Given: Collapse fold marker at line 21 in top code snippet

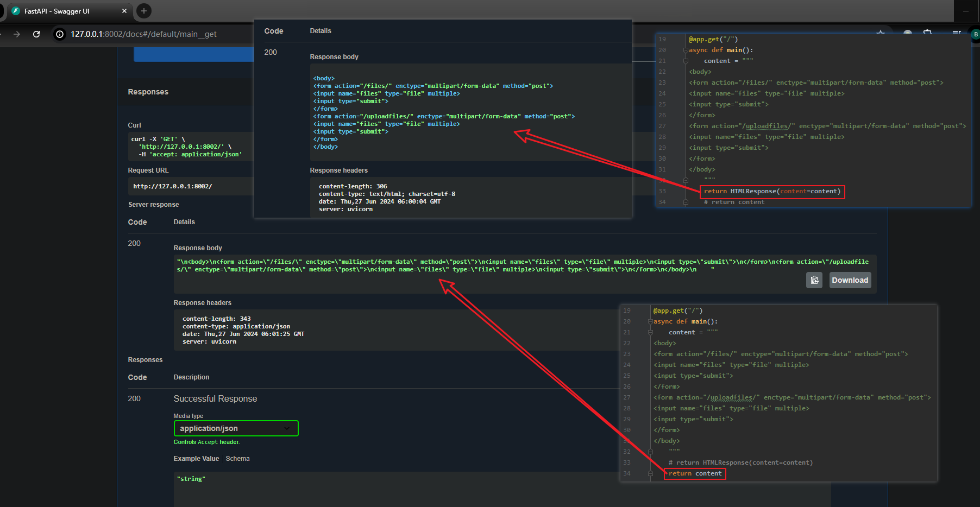Looking at the screenshot, I should coord(686,61).
